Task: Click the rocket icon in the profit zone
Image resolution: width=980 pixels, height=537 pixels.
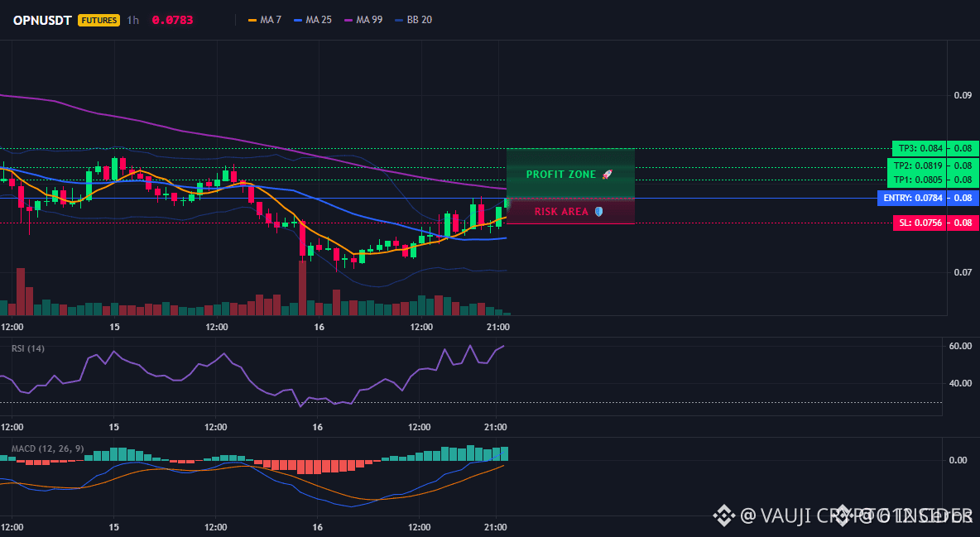Action: tap(607, 175)
